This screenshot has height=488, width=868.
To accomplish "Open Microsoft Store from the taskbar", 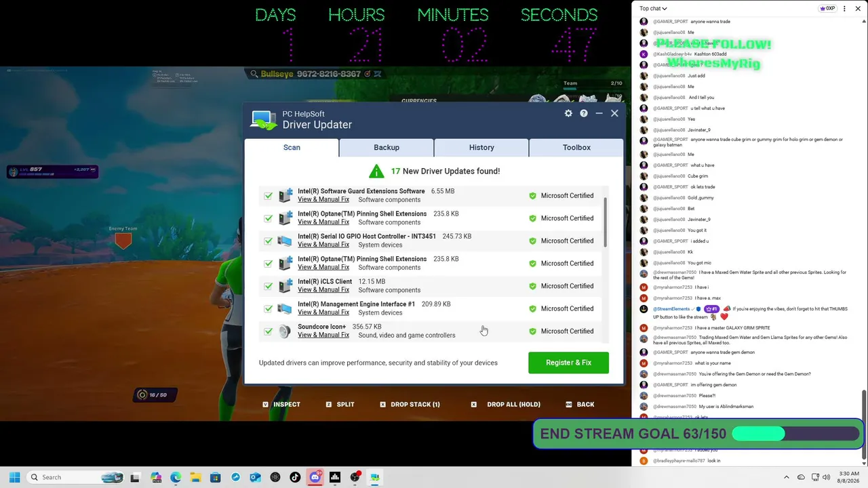I will click(x=216, y=477).
